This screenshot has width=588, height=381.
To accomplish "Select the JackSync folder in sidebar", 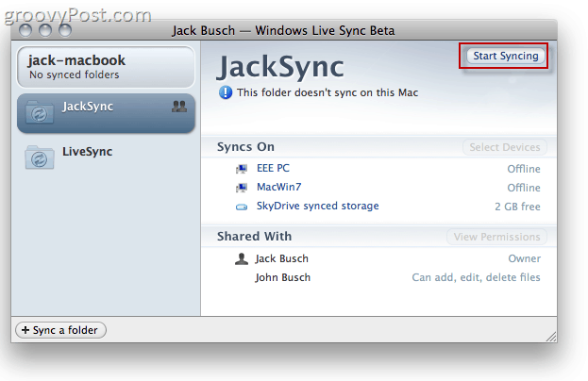I will 106,113.
